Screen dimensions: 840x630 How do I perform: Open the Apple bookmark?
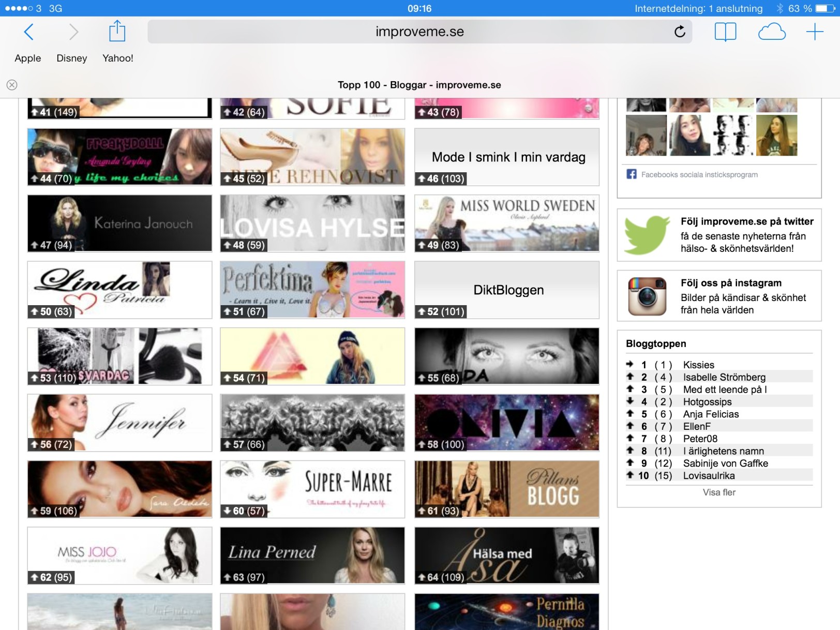28,58
